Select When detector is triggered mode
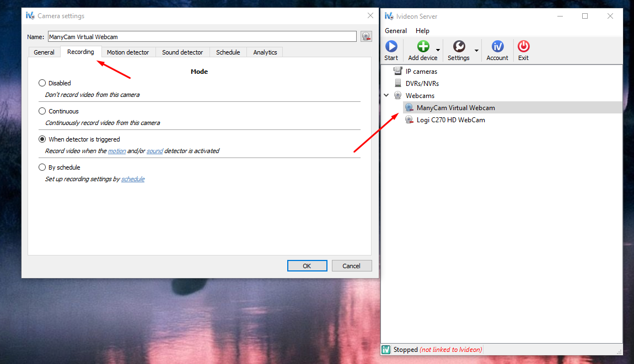Image resolution: width=634 pixels, height=364 pixels. pyautogui.click(x=42, y=139)
